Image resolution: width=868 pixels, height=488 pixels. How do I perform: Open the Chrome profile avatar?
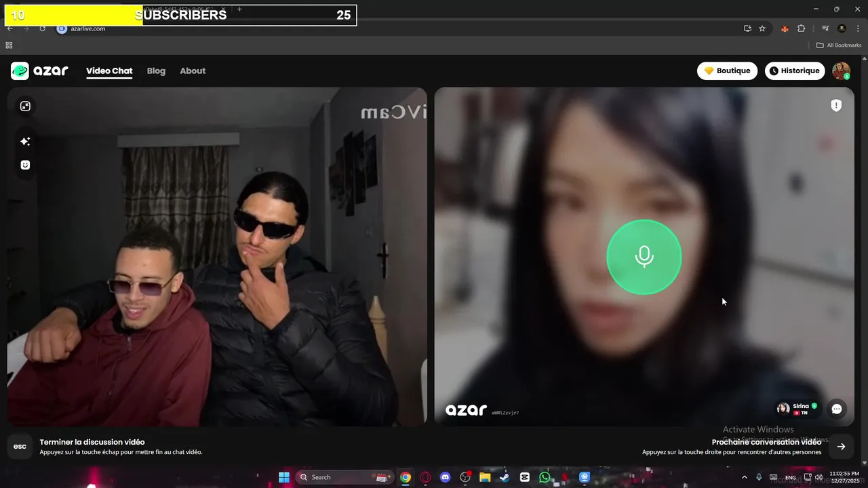coord(842,28)
